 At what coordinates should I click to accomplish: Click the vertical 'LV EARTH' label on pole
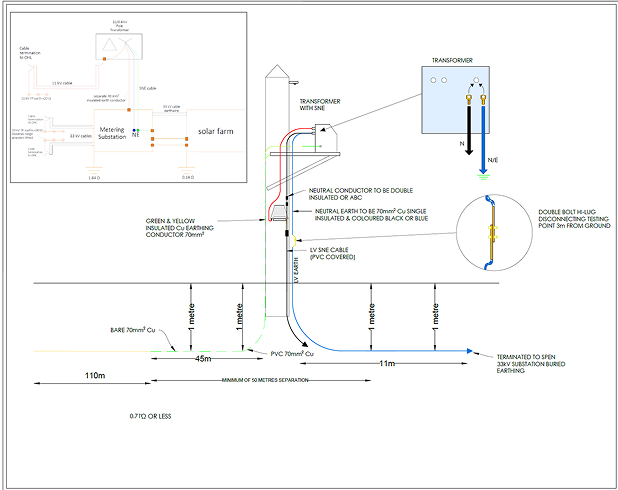click(x=296, y=270)
